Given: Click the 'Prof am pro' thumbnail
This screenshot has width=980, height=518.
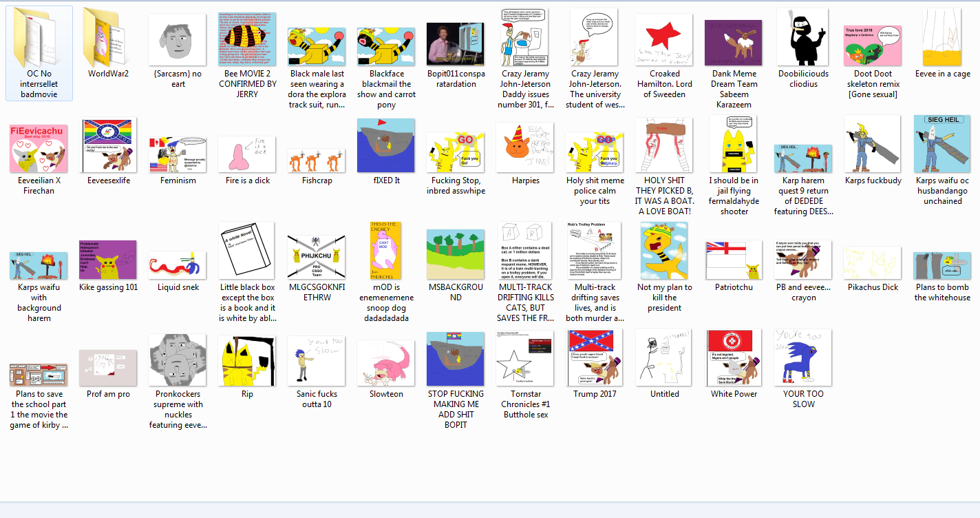Looking at the screenshot, I should click(108, 368).
